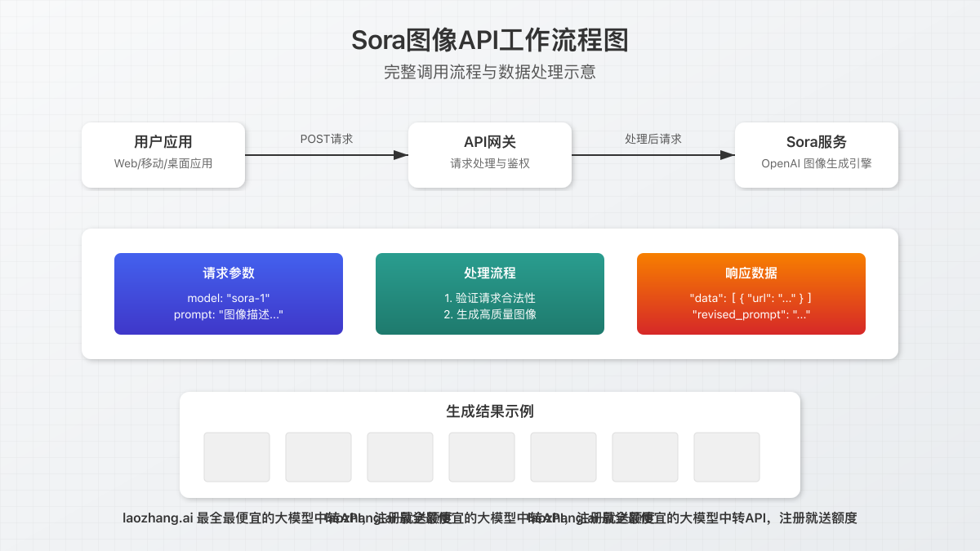Image resolution: width=980 pixels, height=551 pixels.
Task: Click the Web/移动/桌面应用 text
Action: click(x=163, y=163)
